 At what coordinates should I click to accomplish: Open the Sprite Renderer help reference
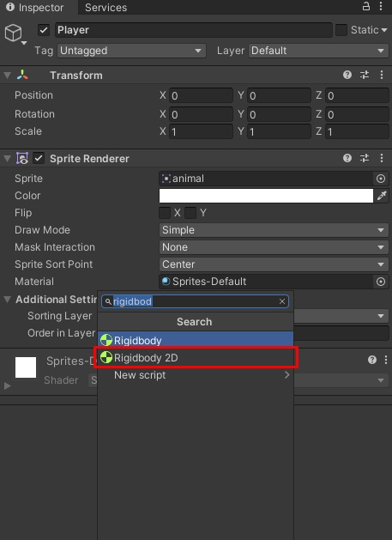click(347, 158)
